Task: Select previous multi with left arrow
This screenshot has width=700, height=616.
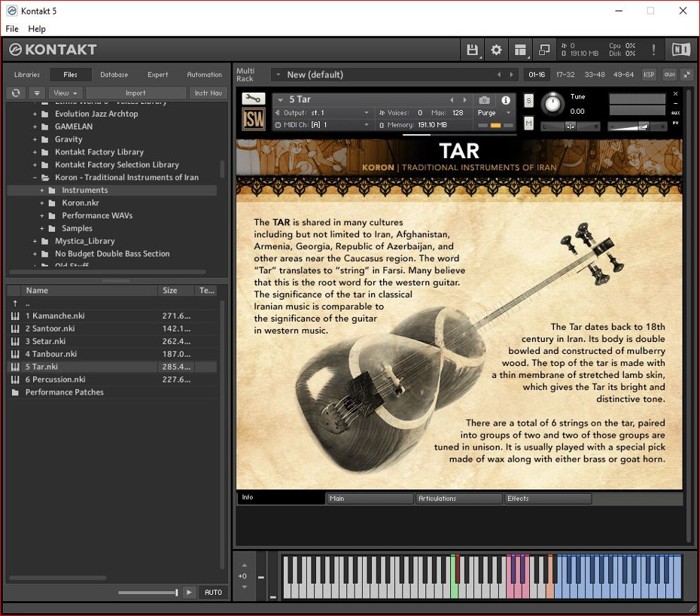Action: coord(499,75)
